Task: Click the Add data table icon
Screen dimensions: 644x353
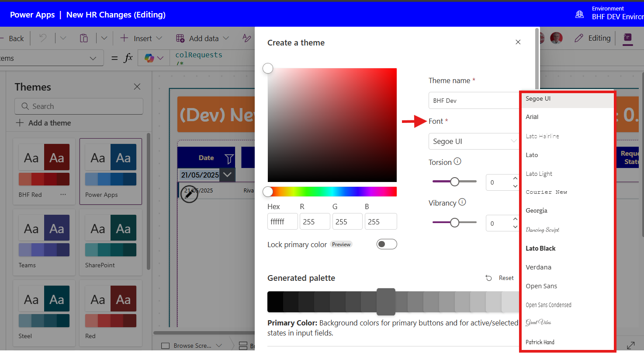Action: [x=180, y=38]
